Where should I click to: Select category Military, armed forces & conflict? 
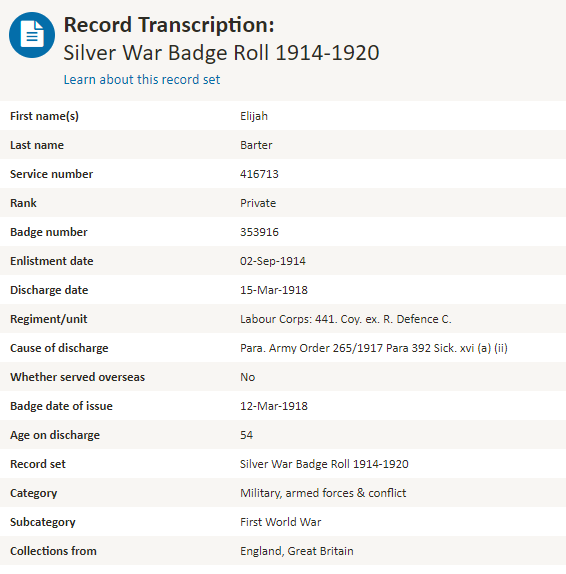[323, 493]
